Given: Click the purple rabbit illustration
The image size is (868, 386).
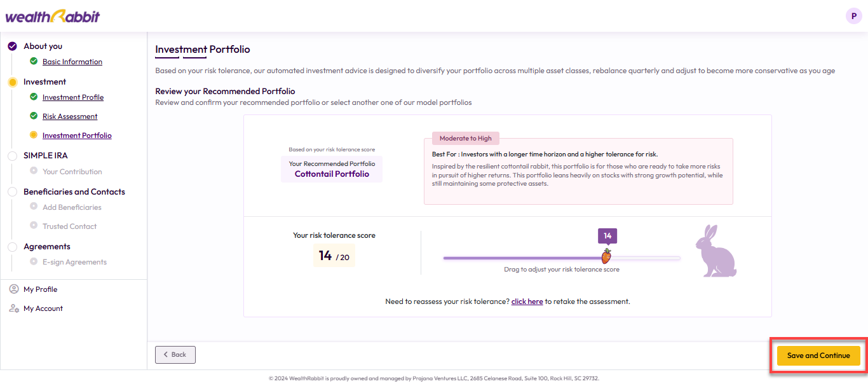Looking at the screenshot, I should pyautogui.click(x=716, y=251).
